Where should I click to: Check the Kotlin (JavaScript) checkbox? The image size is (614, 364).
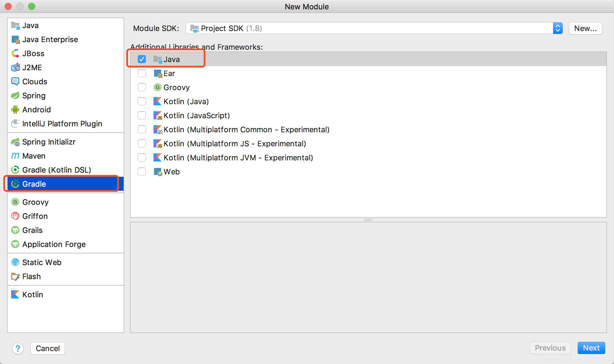click(142, 115)
